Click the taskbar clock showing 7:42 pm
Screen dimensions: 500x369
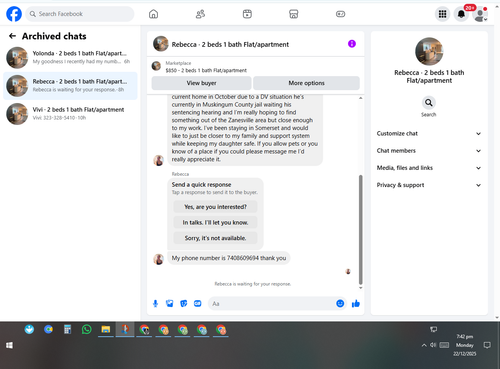[x=465, y=345]
